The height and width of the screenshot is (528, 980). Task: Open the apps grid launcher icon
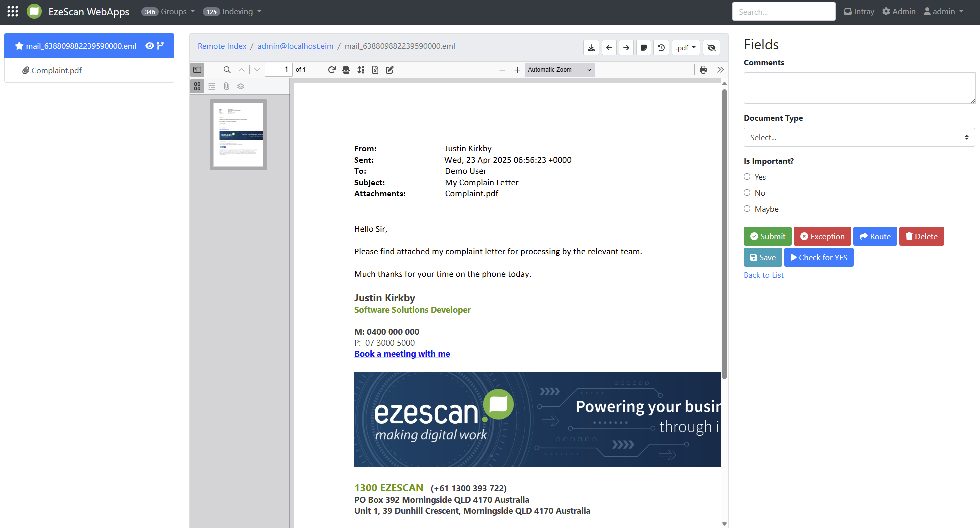tap(13, 12)
